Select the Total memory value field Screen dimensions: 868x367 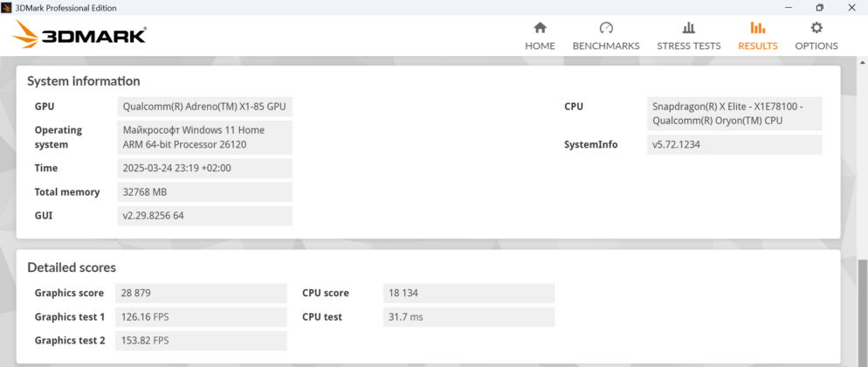[205, 192]
